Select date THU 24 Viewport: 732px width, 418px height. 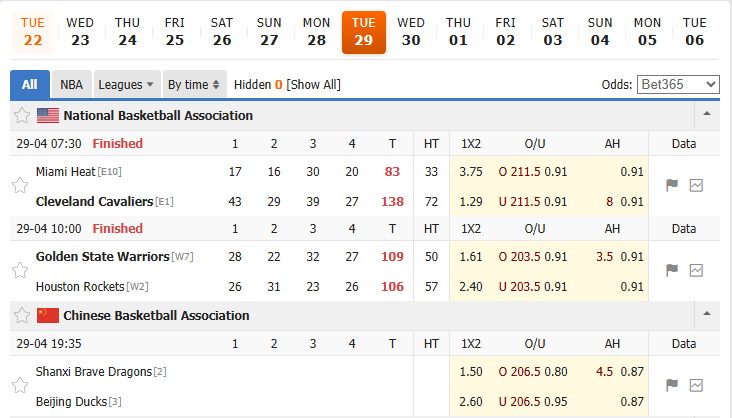coord(127,32)
